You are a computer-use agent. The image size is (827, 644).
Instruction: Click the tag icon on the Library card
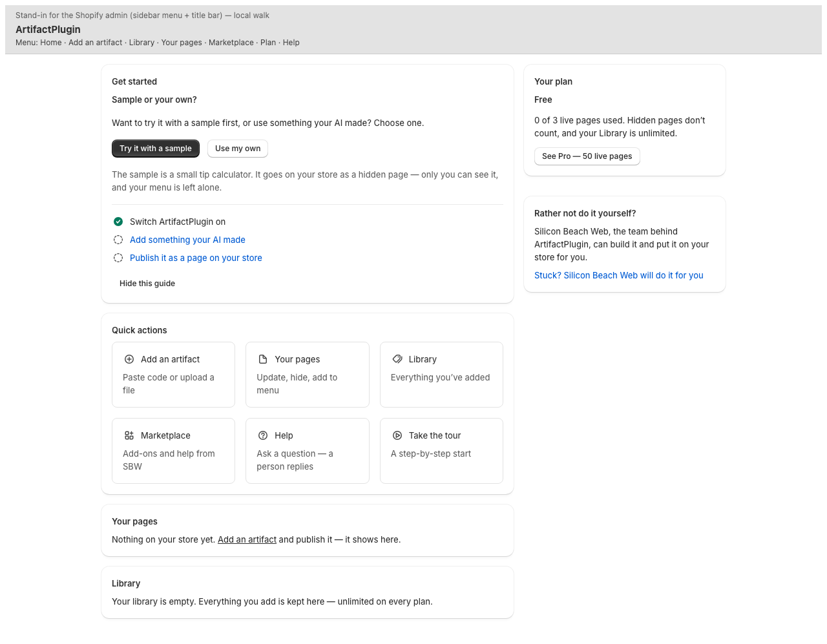pos(397,359)
